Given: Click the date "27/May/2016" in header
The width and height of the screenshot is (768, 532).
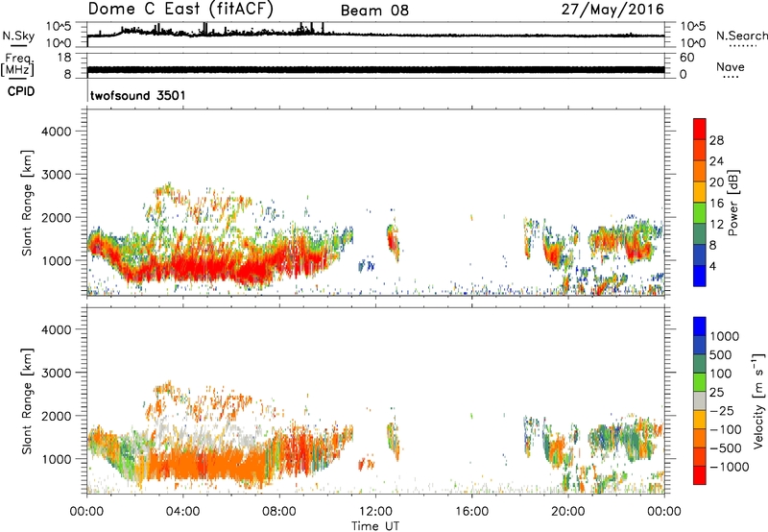Looking at the screenshot, I should click(x=612, y=10).
